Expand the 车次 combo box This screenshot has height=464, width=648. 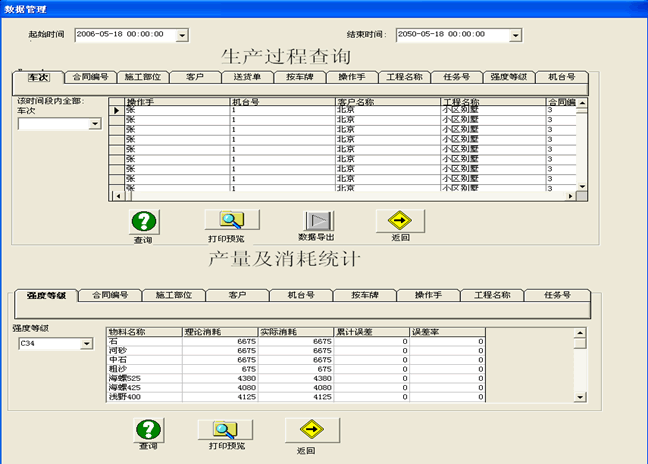pos(95,124)
